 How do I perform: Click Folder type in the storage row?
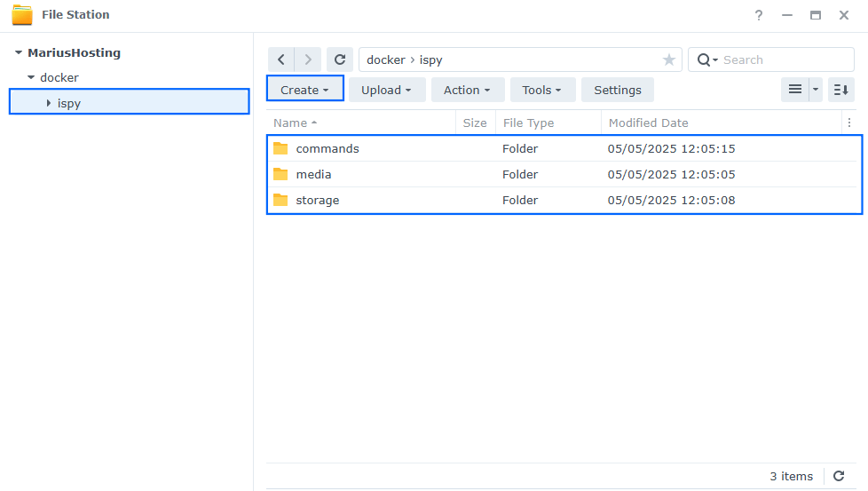click(520, 200)
